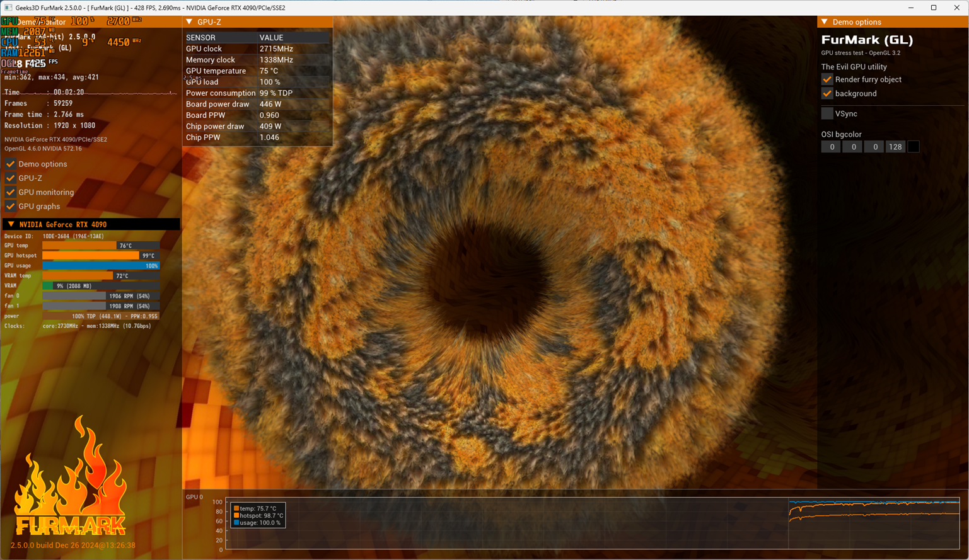
Task: Click the Board PPW value 0.960
Action: pos(269,115)
